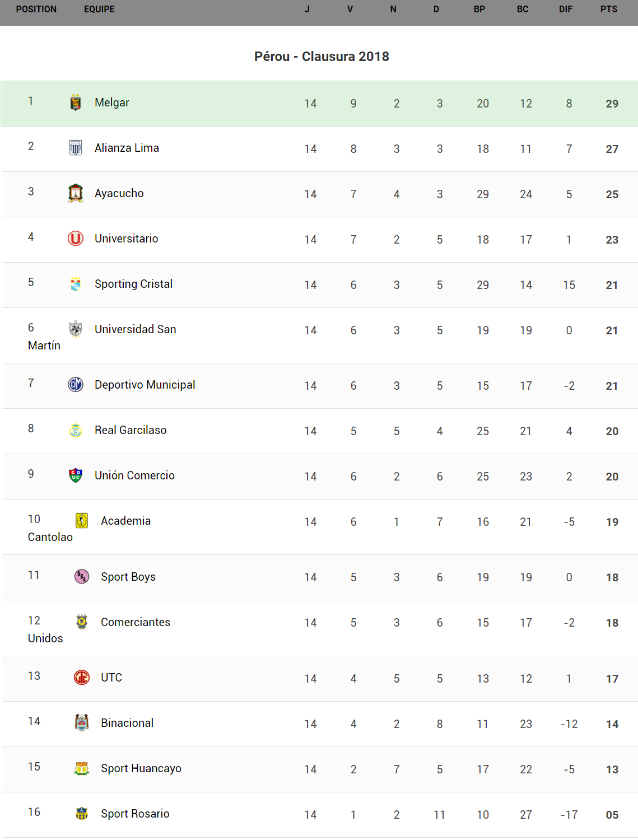Click the UTC red circular logo
The height and width of the screenshot is (840, 638).
[x=82, y=678]
